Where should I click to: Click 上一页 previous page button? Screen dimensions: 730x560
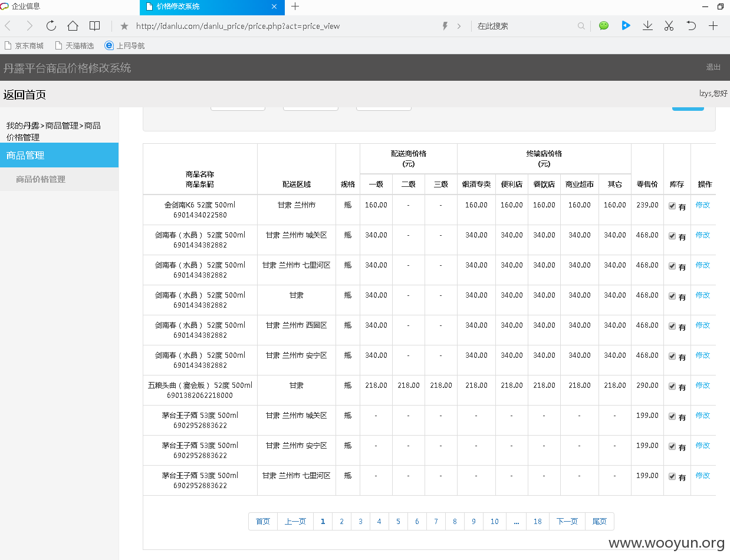295,521
